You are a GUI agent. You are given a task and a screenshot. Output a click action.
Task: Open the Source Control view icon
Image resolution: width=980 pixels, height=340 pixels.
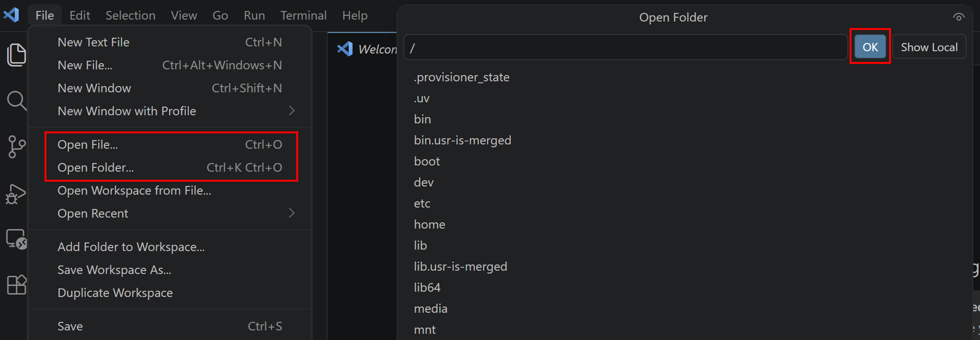(16, 147)
